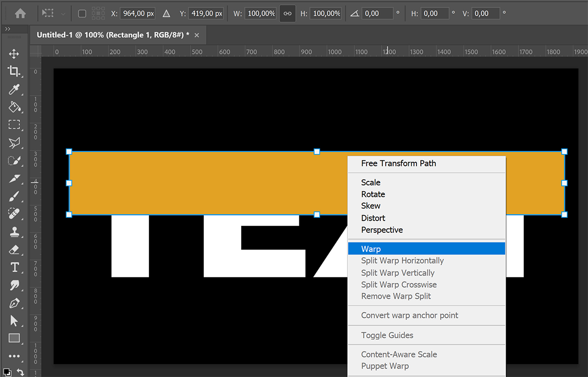588x377 pixels.
Task: Select the Horizontal Type tool
Action: (x=14, y=267)
